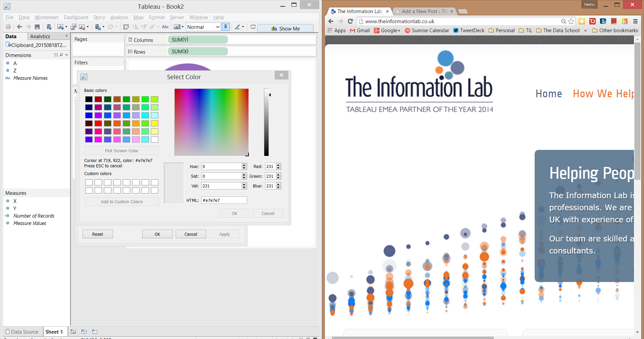Click the Home link on the website
This screenshot has height=339, width=644.
pyautogui.click(x=548, y=94)
